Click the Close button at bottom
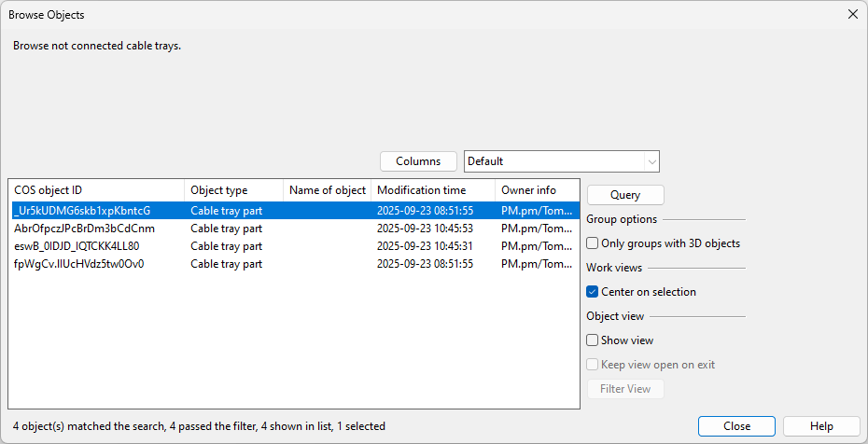868x444 pixels. point(736,426)
